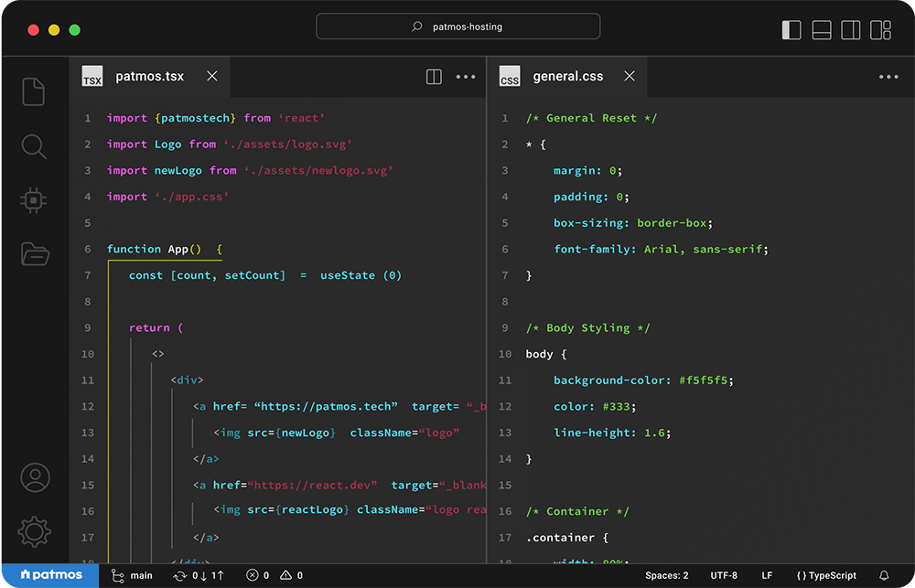This screenshot has width=915, height=588.
Task: Open the debug chip icon in sidebar
Action: pos(33,200)
